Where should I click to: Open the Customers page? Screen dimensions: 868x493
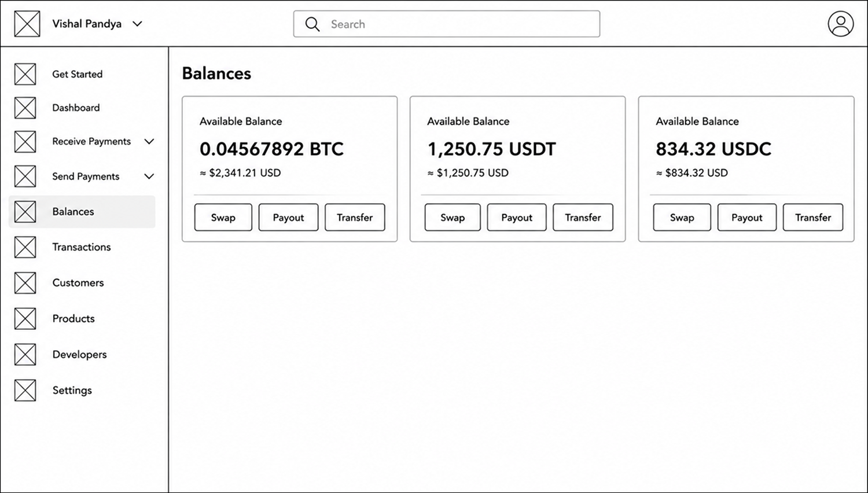click(78, 283)
